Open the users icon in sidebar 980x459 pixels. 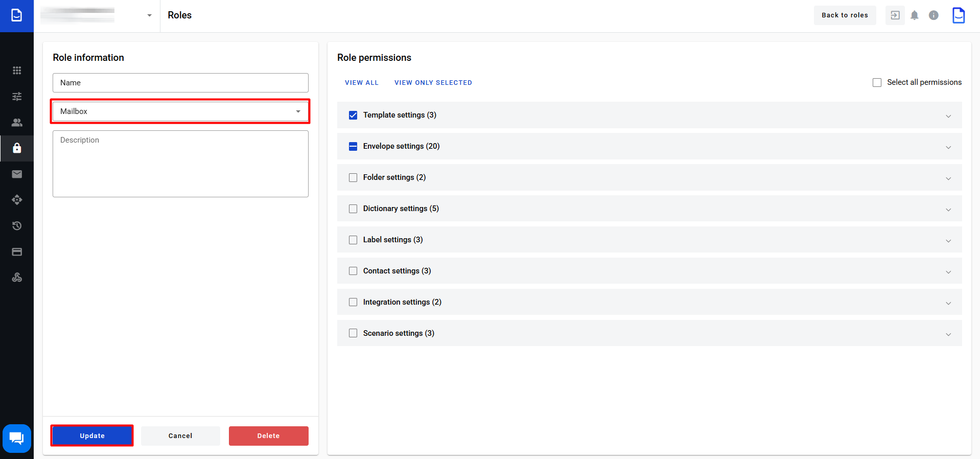coord(17,123)
